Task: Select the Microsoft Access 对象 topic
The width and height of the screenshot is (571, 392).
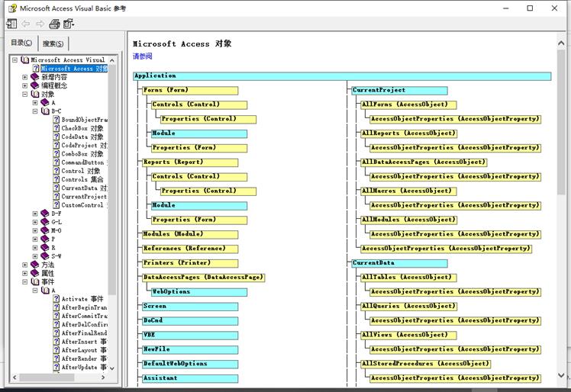Action: (x=74, y=69)
